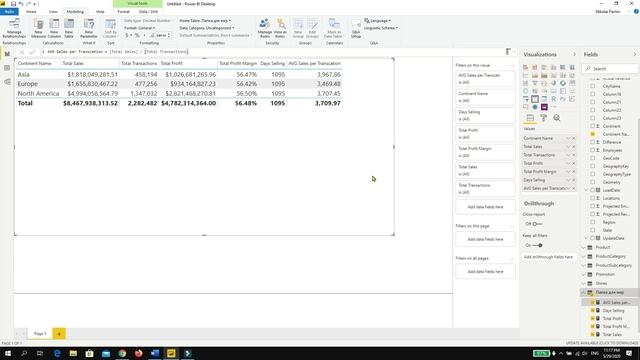Open the Fields well tab icon

coord(530,118)
